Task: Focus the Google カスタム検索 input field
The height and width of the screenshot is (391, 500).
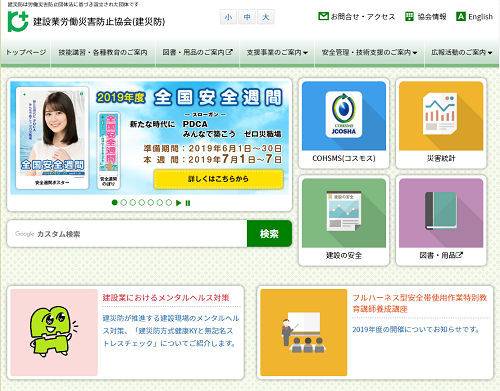Action: 127,234
